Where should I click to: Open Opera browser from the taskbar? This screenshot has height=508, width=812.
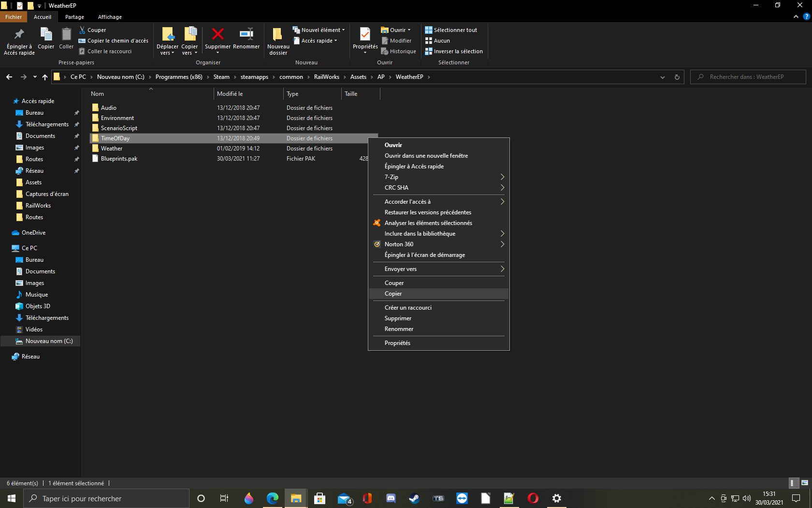pyautogui.click(x=533, y=498)
